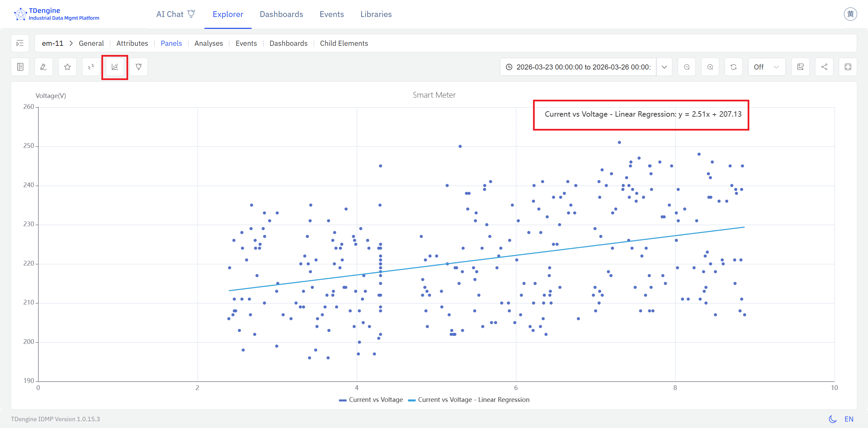Viewport: 868px width, 428px height.
Task: Open the Dashboards menu in top navigation
Action: click(x=281, y=14)
